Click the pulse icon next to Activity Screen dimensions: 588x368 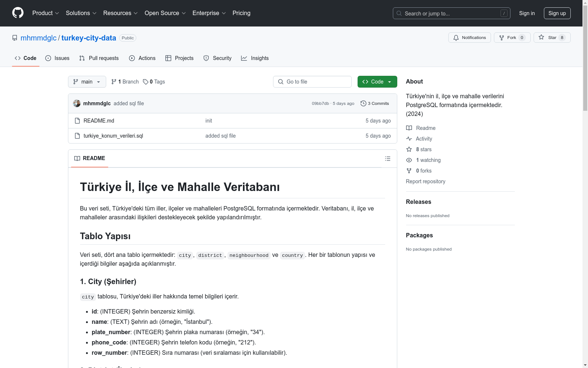409,139
